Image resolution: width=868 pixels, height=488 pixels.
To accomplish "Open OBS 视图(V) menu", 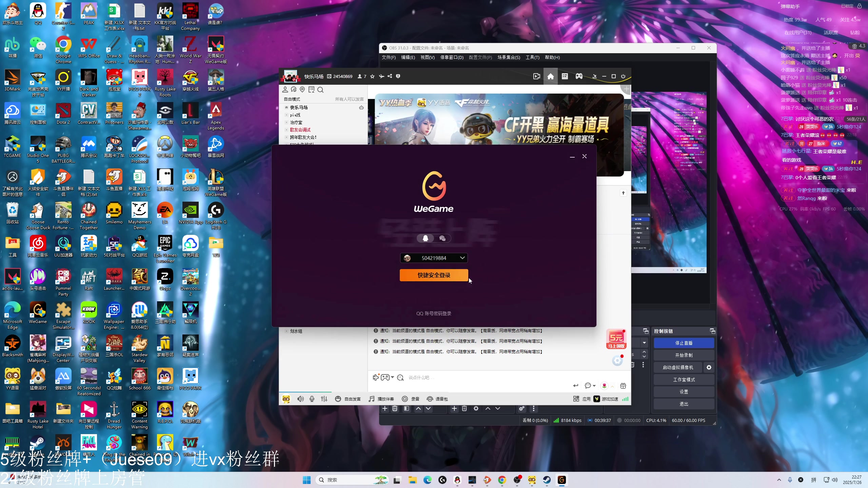I will (427, 57).
